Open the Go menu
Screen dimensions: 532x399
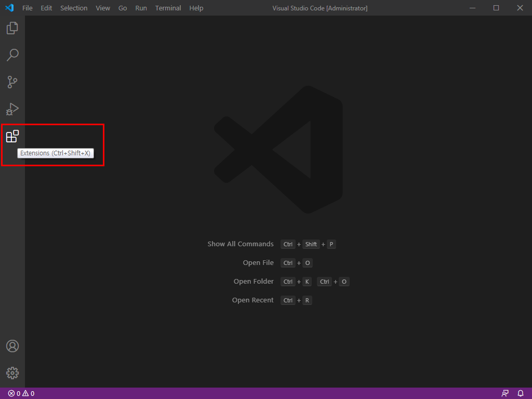[x=123, y=8]
